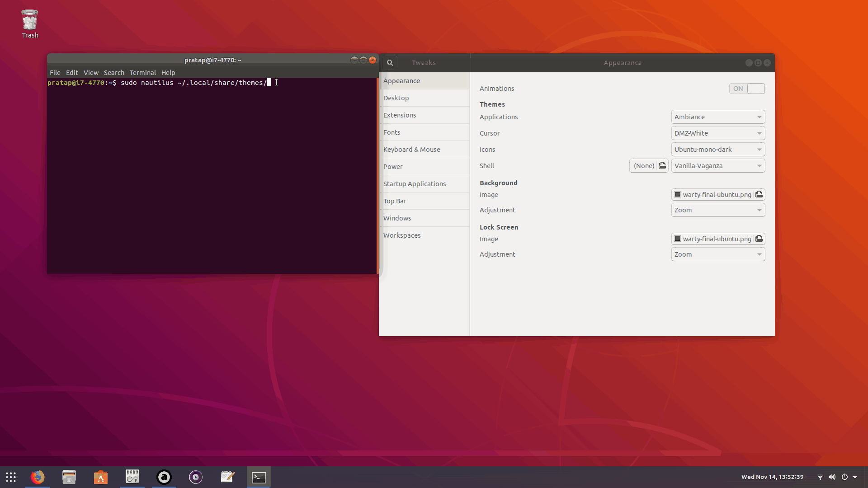This screenshot has height=488, width=868.
Task: Click the Shell (None) selector
Action: point(644,165)
